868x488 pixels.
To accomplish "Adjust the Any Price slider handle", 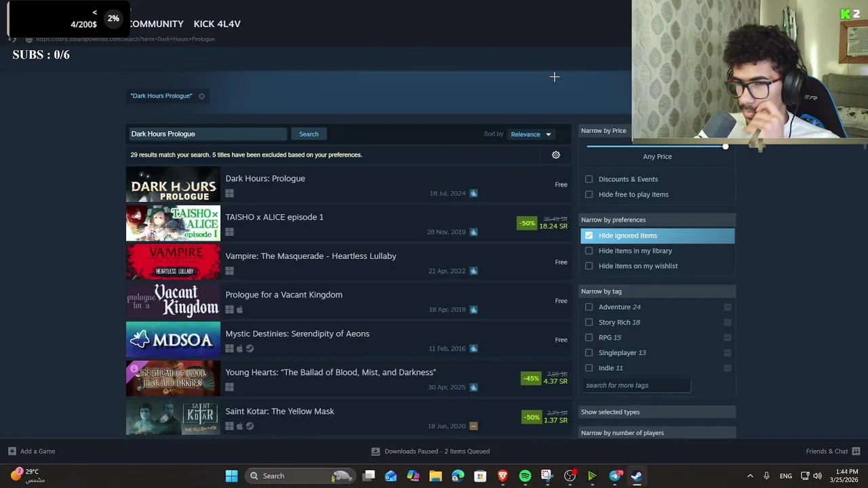I will pyautogui.click(x=726, y=146).
